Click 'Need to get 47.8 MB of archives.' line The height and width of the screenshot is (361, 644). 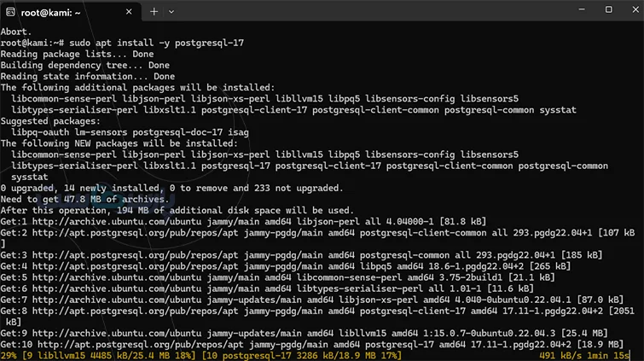pyautogui.click(x=85, y=199)
